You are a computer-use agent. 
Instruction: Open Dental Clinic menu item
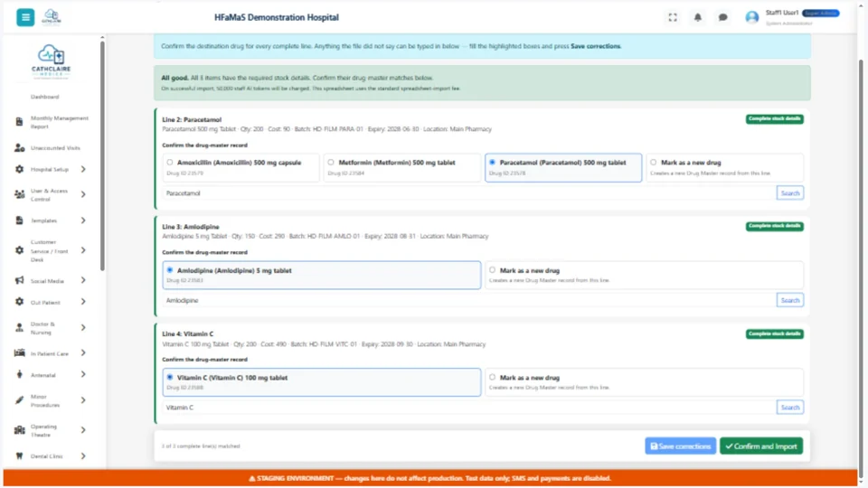coord(46,456)
